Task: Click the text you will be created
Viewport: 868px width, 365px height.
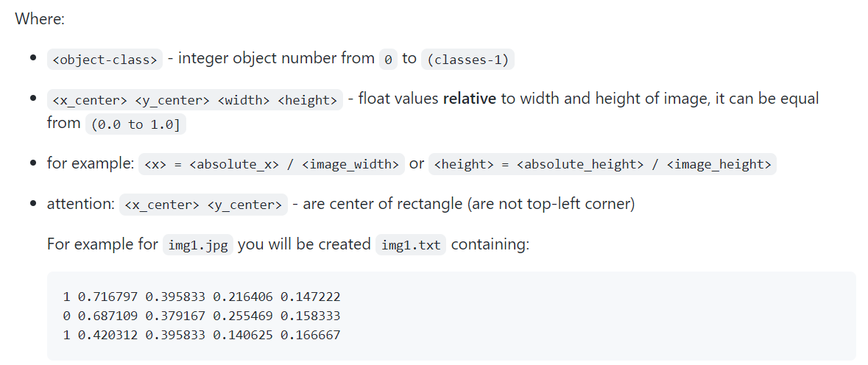Action: click(304, 244)
